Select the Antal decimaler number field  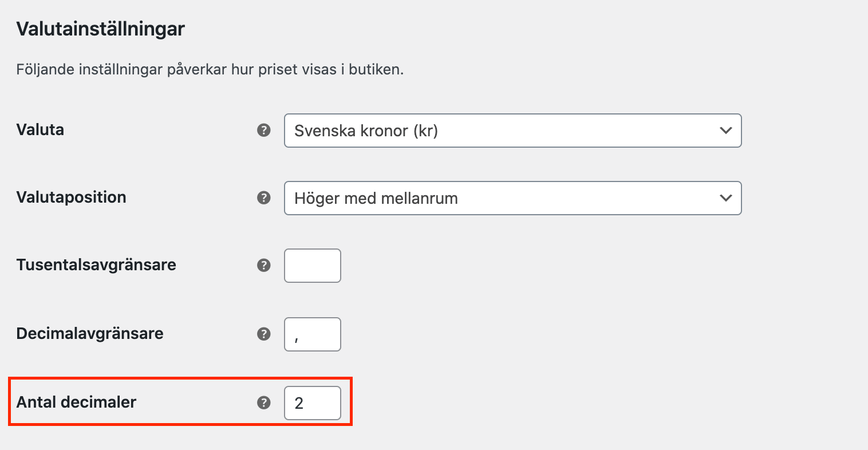point(313,403)
